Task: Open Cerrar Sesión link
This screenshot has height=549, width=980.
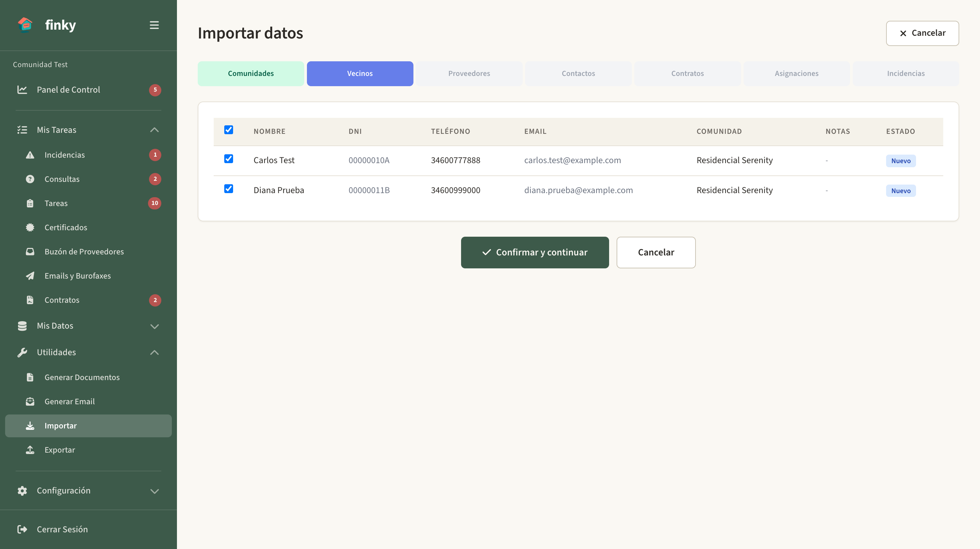Action: click(x=88, y=530)
